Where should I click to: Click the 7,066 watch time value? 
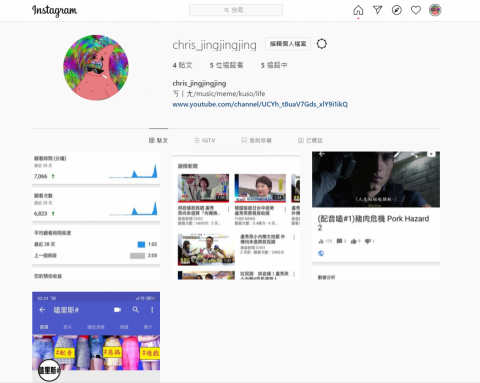click(x=41, y=176)
